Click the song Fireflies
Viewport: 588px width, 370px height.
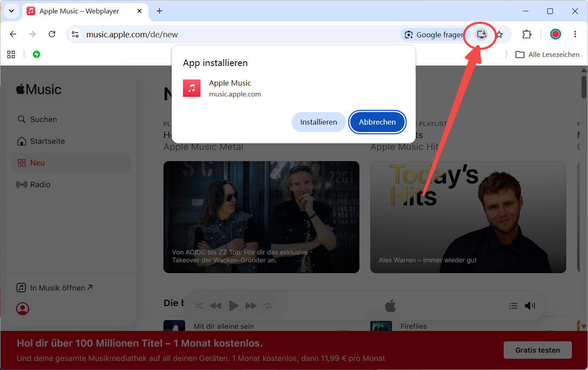tap(414, 326)
